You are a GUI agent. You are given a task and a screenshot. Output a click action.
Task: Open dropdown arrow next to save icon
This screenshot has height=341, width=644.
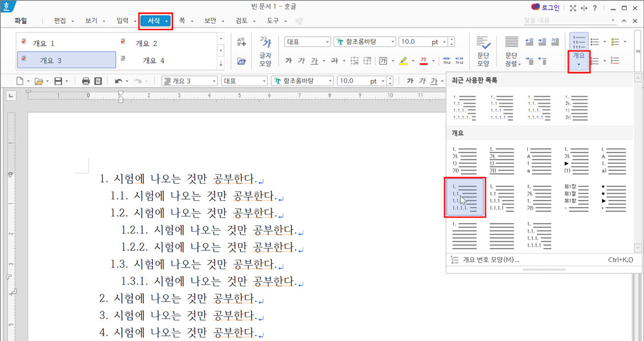tap(66, 81)
